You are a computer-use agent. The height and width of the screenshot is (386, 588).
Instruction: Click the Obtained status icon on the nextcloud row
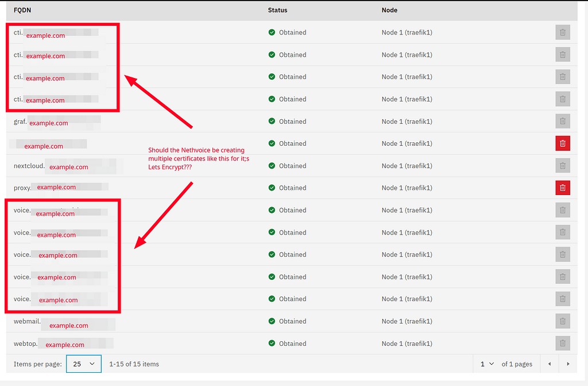click(x=272, y=165)
